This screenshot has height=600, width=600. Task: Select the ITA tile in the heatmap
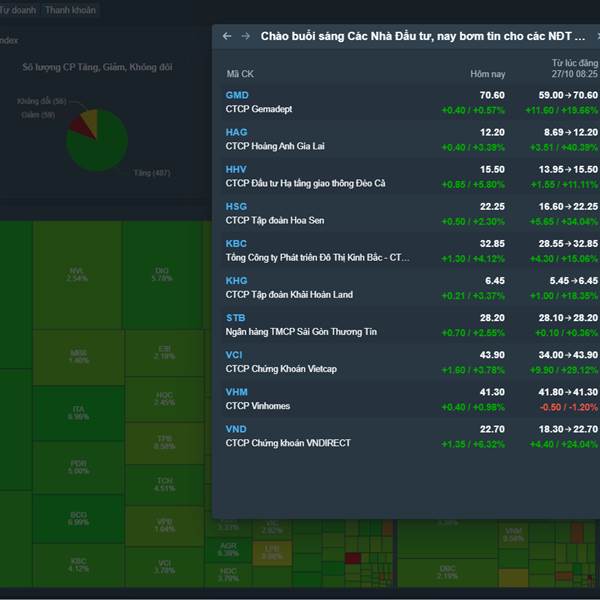78,413
